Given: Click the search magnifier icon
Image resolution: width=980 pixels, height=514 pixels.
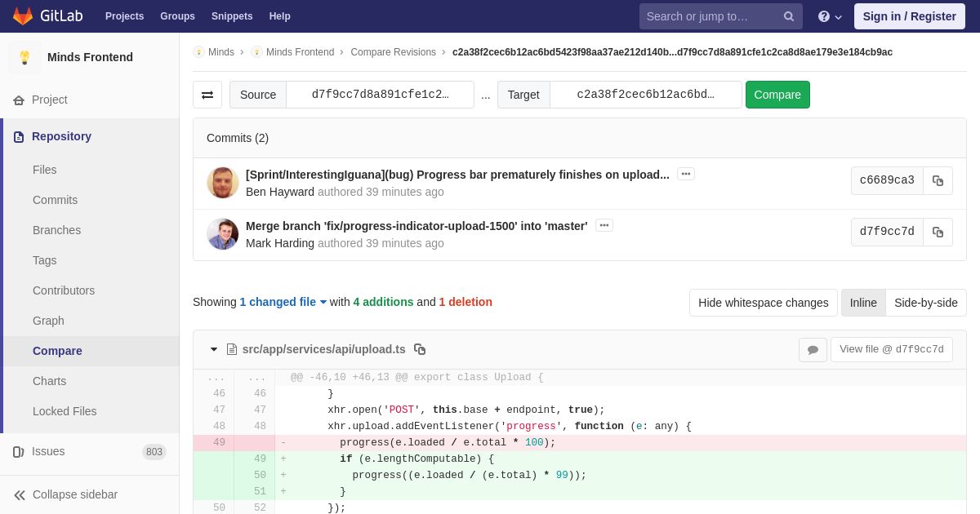Looking at the screenshot, I should coord(788,16).
